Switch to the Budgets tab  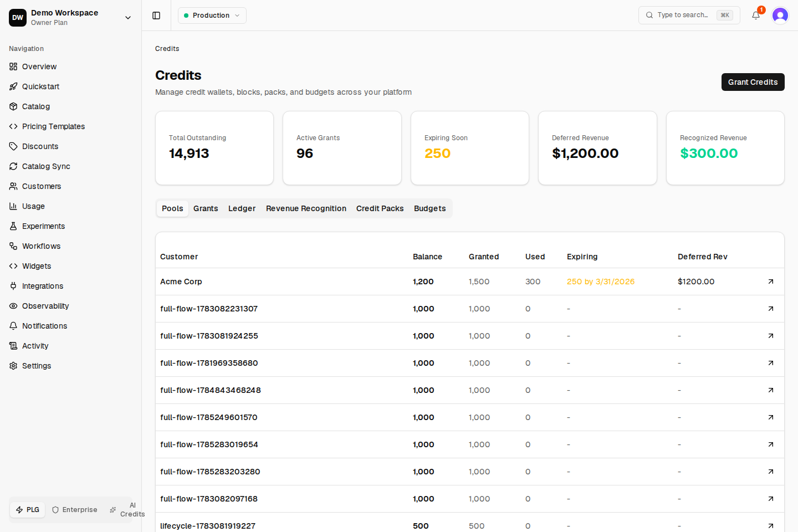430,208
